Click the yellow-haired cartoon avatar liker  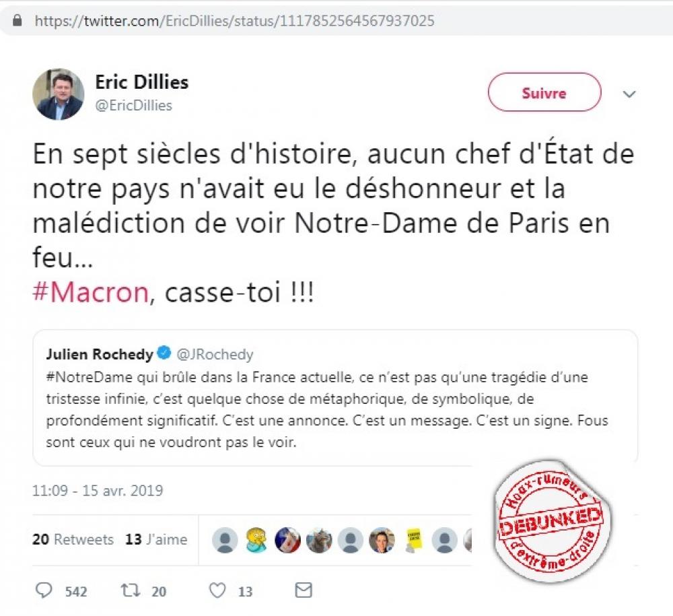coord(256,539)
